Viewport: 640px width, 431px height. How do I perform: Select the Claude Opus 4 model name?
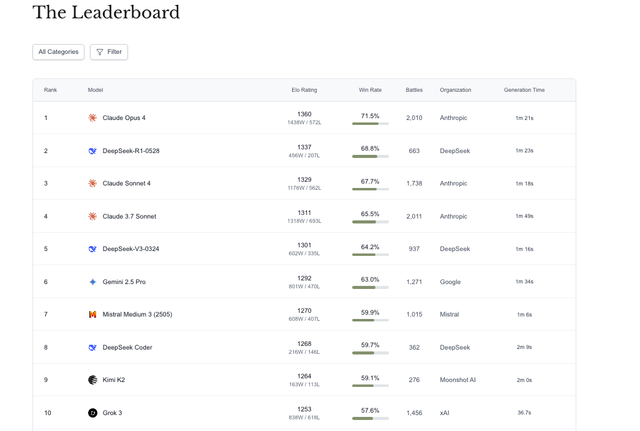124,118
